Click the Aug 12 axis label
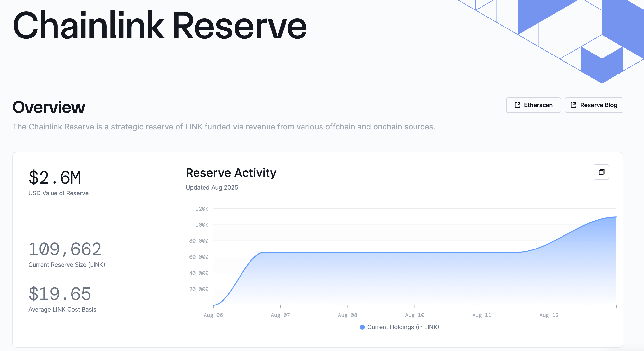This screenshot has height=351, width=644. pyautogui.click(x=549, y=315)
